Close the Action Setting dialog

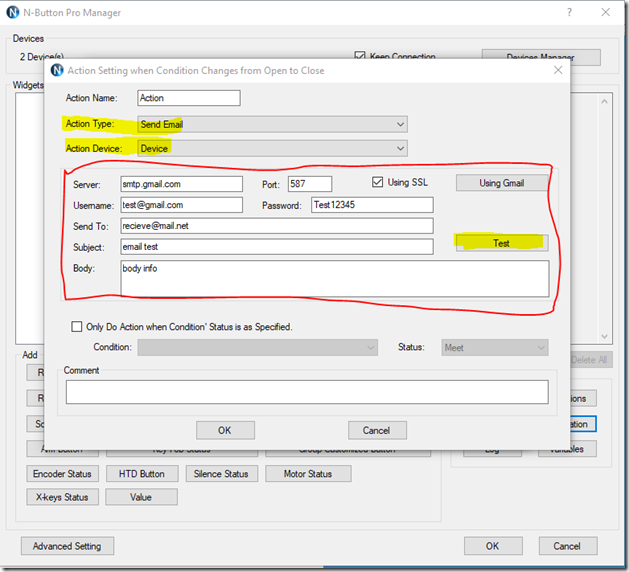558,70
